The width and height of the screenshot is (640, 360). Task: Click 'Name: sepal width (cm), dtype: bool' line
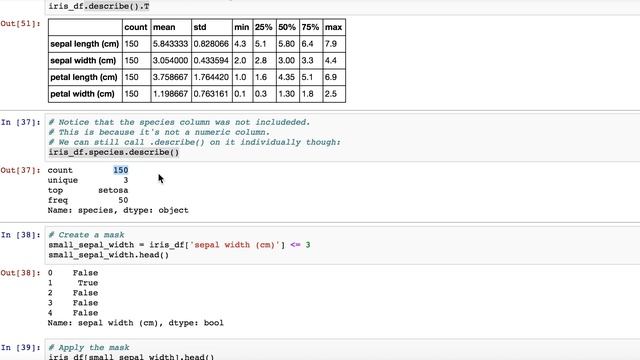[136, 323]
